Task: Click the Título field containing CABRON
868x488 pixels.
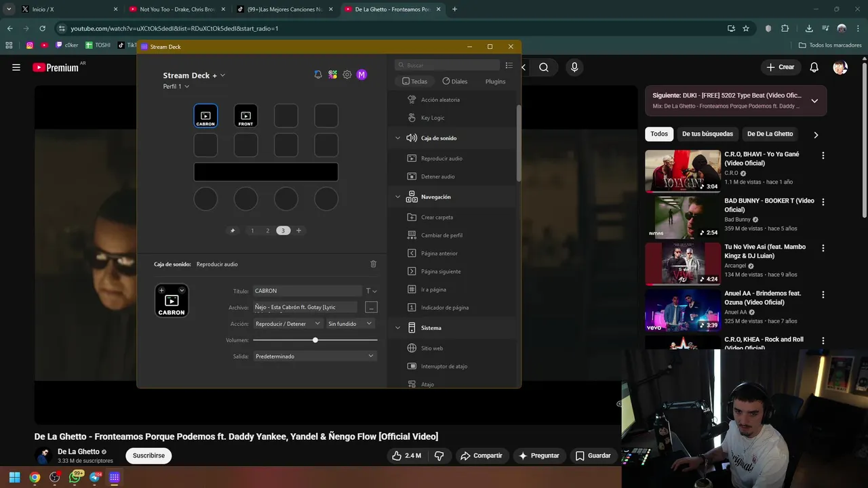Action: [308, 291]
